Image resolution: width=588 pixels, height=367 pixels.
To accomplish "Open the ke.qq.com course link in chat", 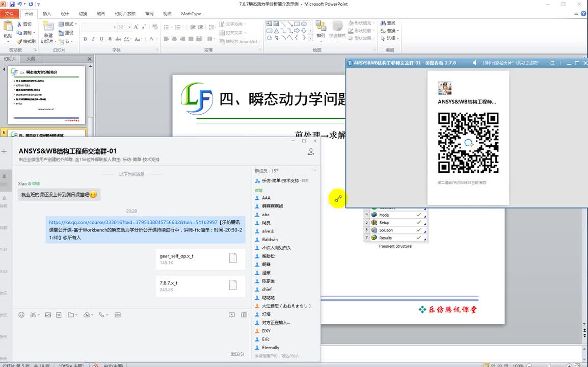I will point(133,222).
